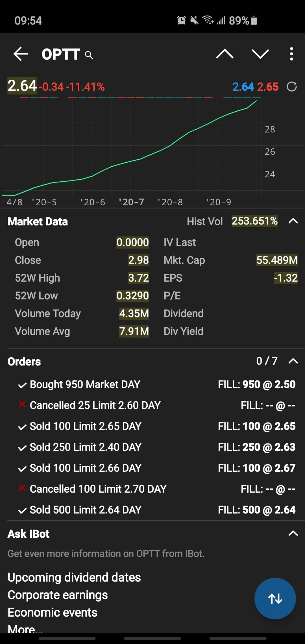305x644 pixels.
Task: Tap the blue bid price 2.64
Action: tap(243, 87)
